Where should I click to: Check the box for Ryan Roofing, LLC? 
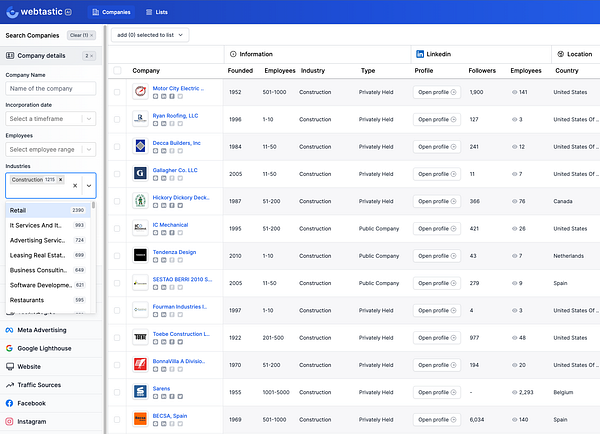[117, 119]
